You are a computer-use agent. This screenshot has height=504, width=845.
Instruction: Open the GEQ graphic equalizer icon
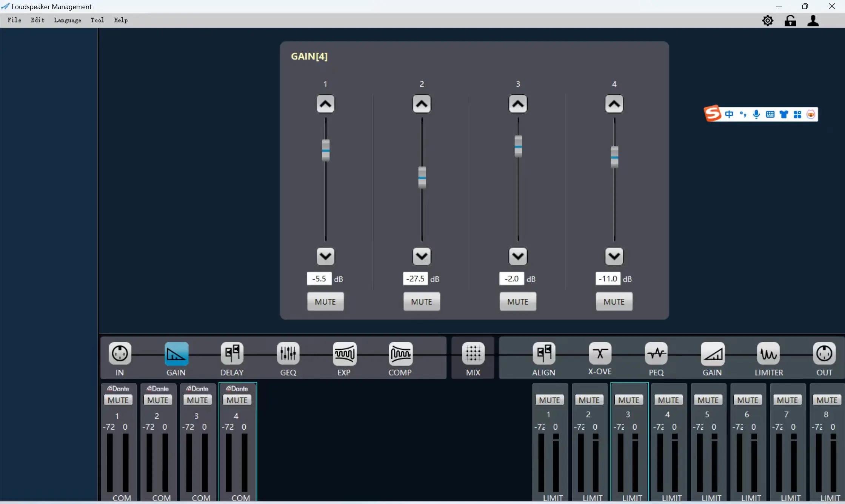pos(288,353)
